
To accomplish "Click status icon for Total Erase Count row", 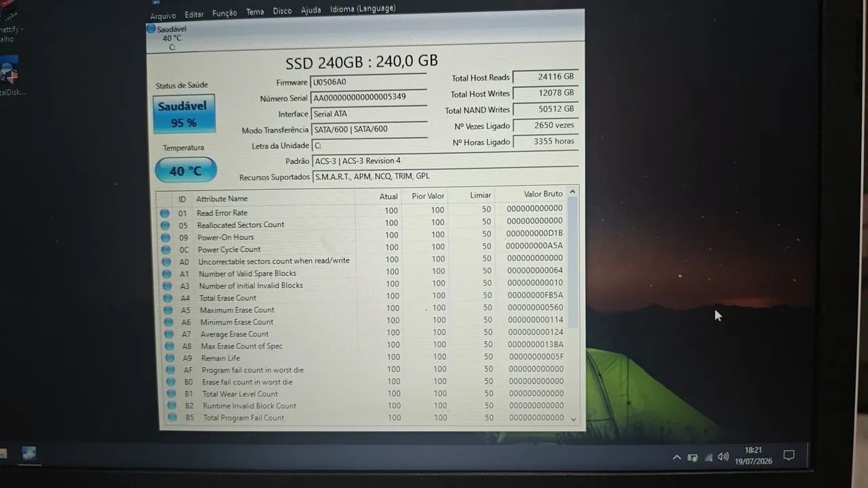I will pyautogui.click(x=167, y=298).
